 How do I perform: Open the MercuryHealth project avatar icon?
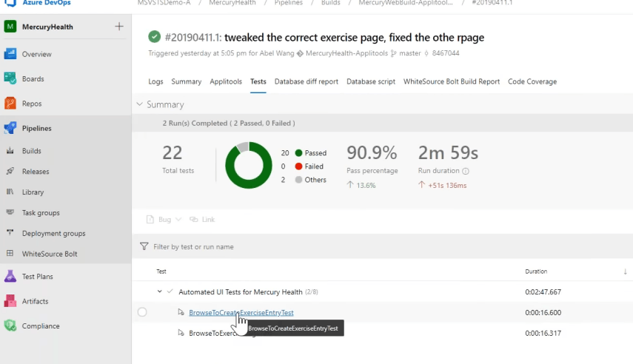pos(10,27)
